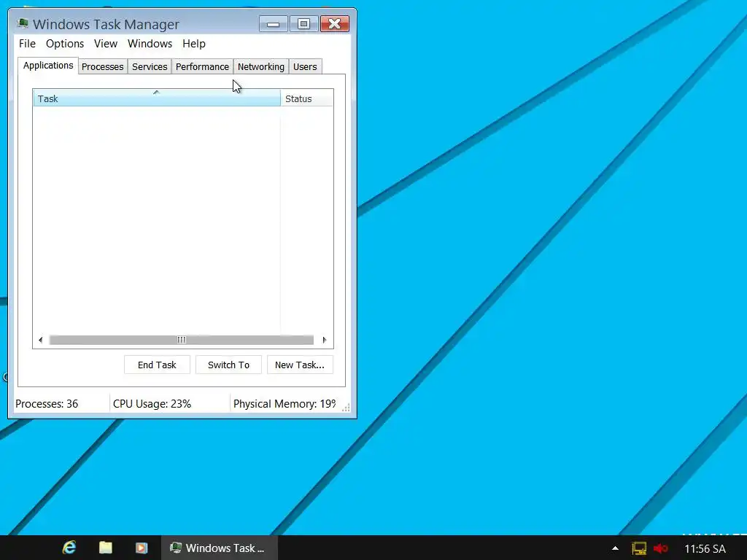Click the New Task... button
The width and height of the screenshot is (747, 560).
tap(300, 365)
